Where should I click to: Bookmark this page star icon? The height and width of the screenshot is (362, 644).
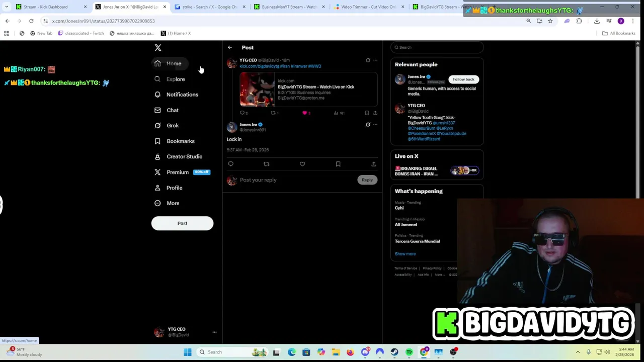(550, 21)
